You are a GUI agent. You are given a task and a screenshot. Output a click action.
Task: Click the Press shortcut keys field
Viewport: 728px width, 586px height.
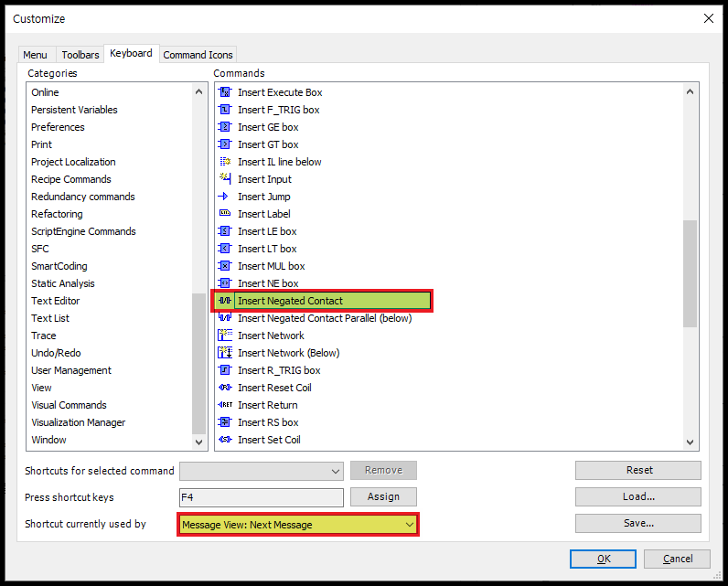(262, 497)
